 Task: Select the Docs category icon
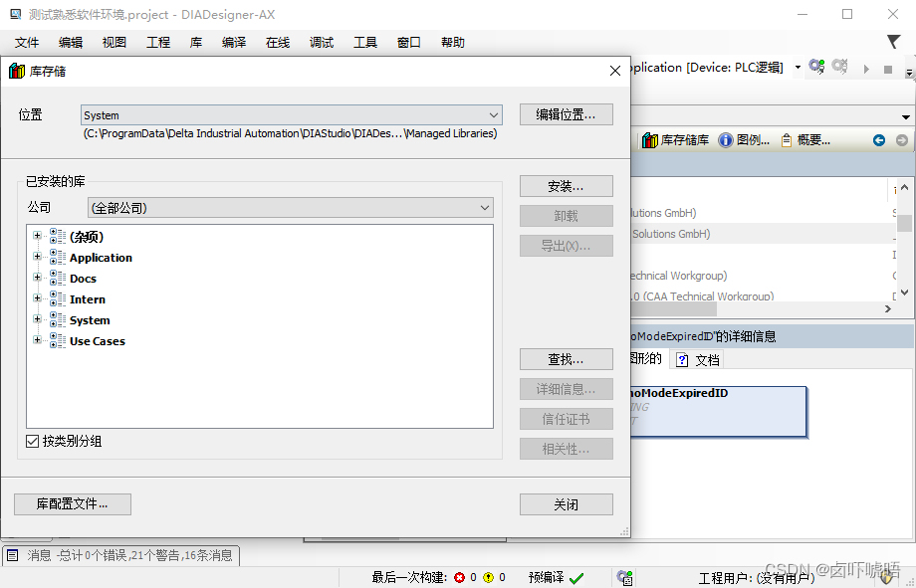point(58,278)
